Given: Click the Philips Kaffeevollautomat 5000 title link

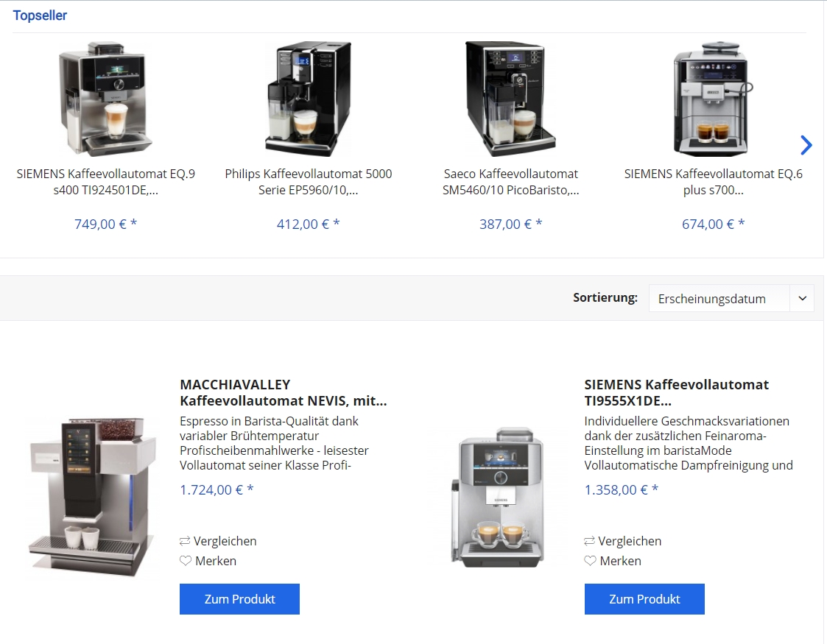Looking at the screenshot, I should tap(309, 182).
